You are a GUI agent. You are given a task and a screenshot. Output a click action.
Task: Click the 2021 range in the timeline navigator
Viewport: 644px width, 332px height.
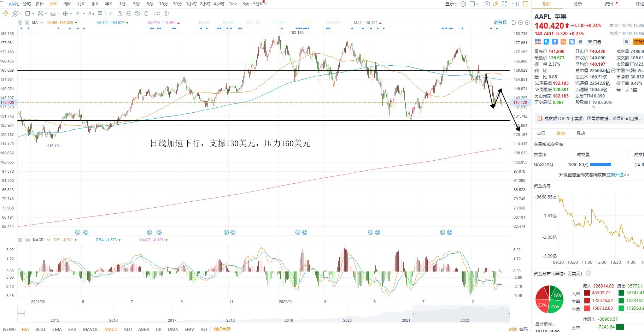(x=406, y=320)
